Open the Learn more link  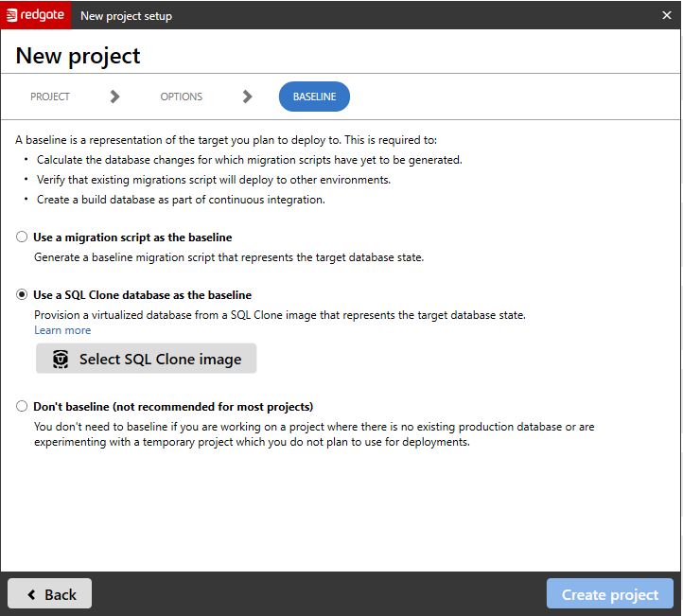(x=62, y=330)
